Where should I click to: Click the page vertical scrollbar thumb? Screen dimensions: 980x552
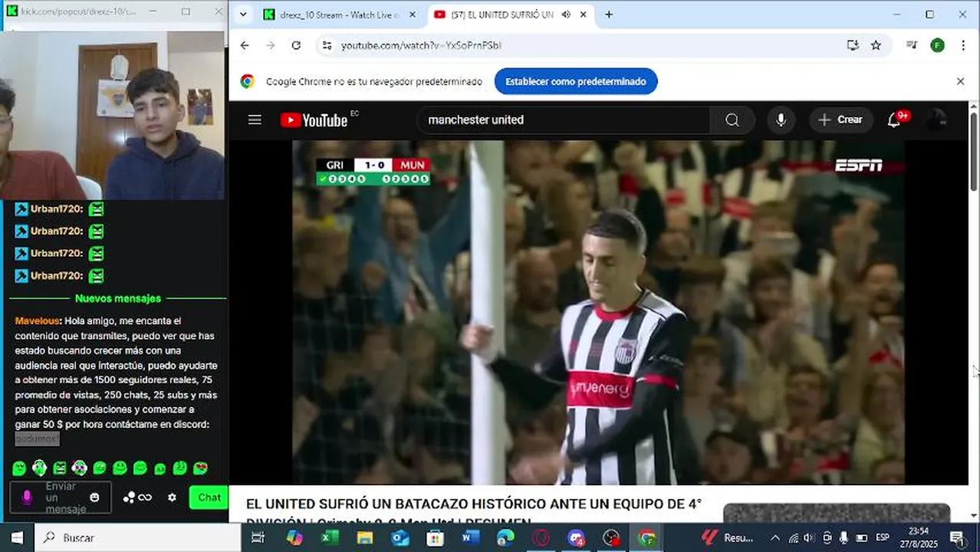[974, 152]
